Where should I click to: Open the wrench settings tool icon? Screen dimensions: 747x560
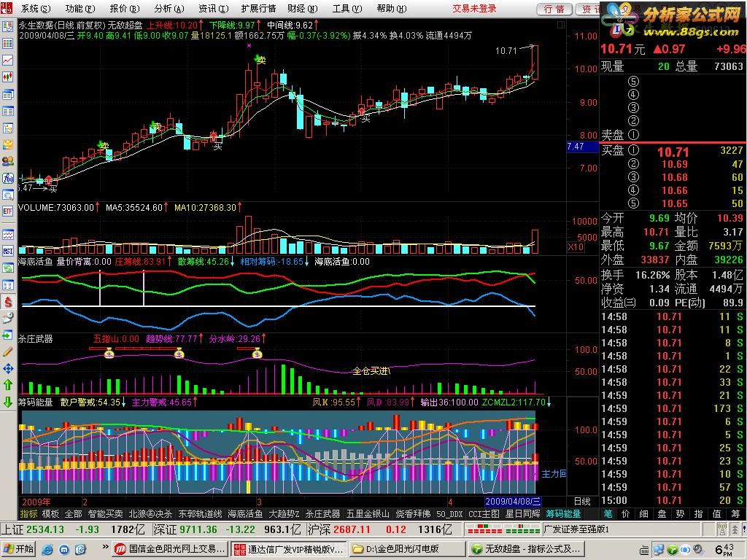click(7, 318)
